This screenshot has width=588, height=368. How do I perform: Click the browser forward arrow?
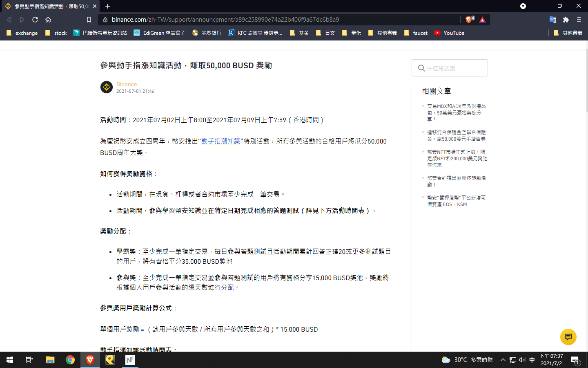[x=22, y=20]
